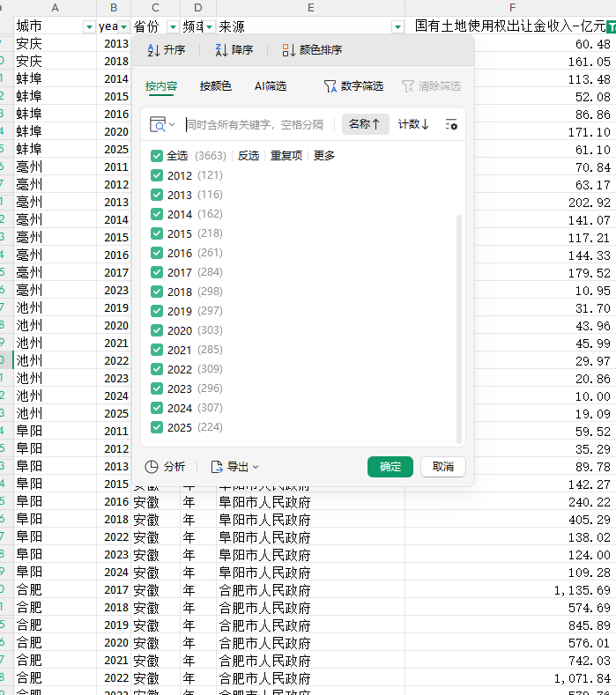The image size is (616, 695).
Task: Uncheck the 2017 checkbox
Action: pyautogui.click(x=157, y=272)
